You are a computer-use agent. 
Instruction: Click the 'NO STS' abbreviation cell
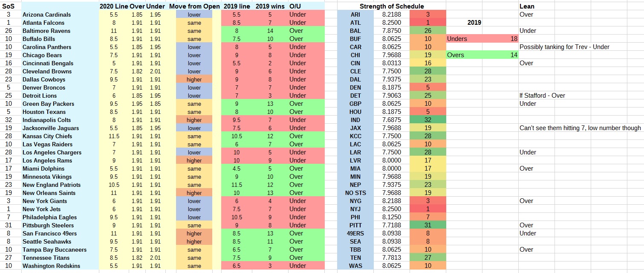click(x=355, y=193)
